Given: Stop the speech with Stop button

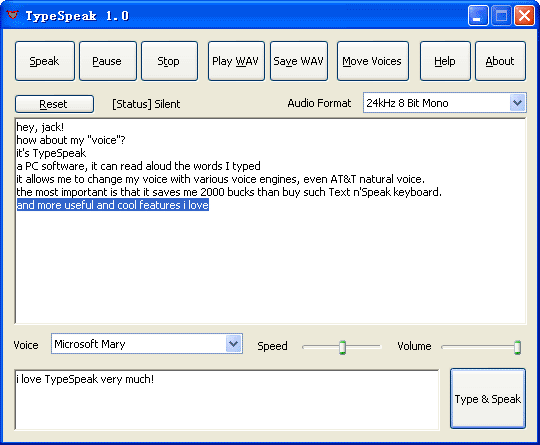Looking at the screenshot, I should point(169,61).
